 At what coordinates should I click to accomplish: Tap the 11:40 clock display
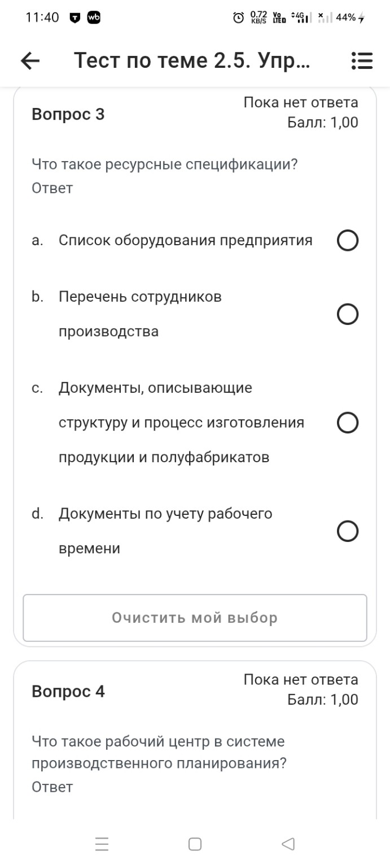point(42,18)
